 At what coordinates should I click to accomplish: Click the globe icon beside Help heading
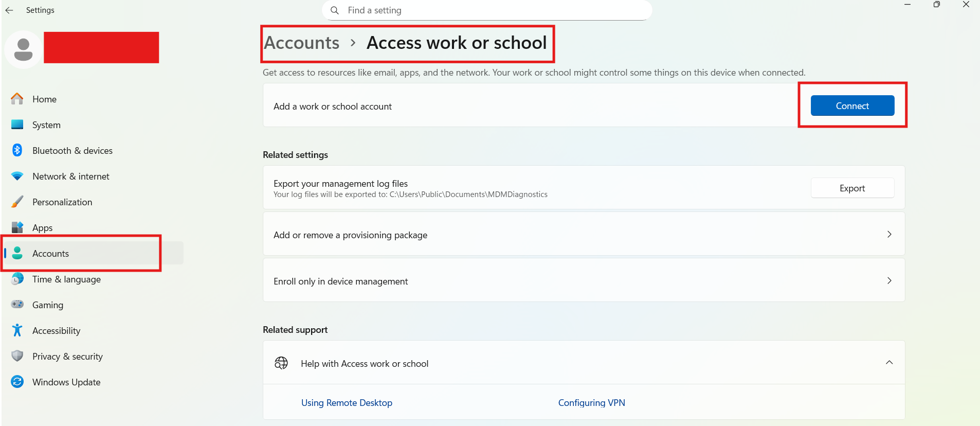coord(281,363)
